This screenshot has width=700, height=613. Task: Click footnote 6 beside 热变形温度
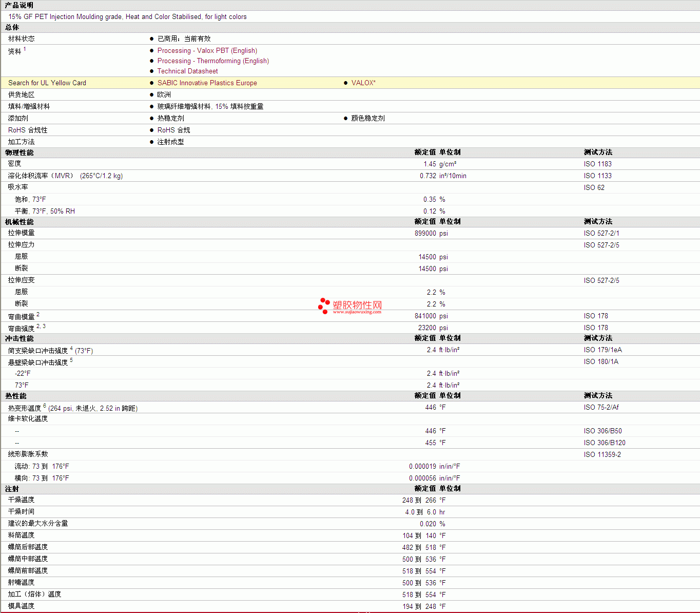pyautogui.click(x=45, y=406)
